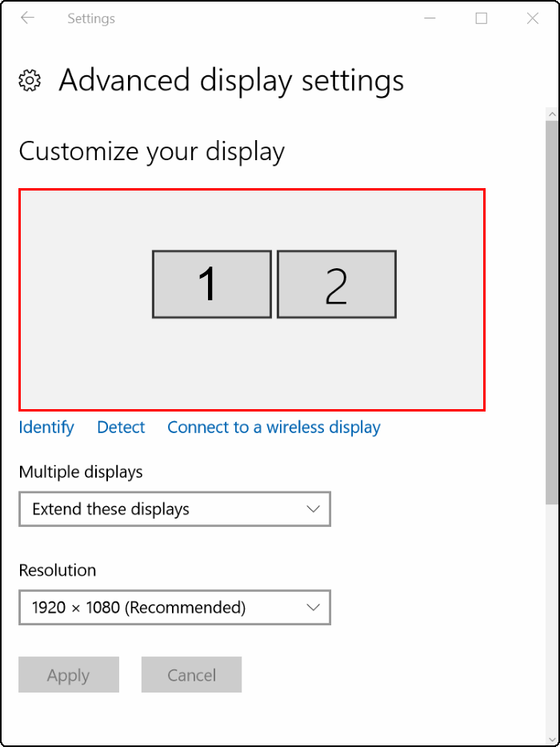Click the Identify link
The width and height of the screenshot is (560, 747).
pos(46,428)
